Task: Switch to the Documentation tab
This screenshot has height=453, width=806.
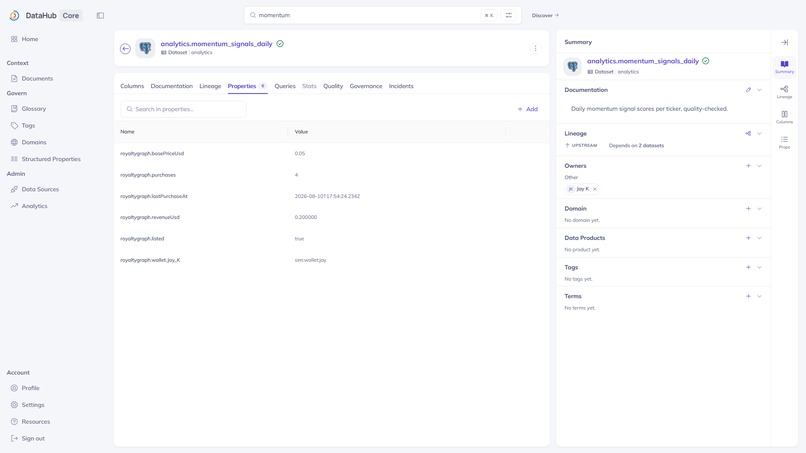Action: [x=172, y=86]
